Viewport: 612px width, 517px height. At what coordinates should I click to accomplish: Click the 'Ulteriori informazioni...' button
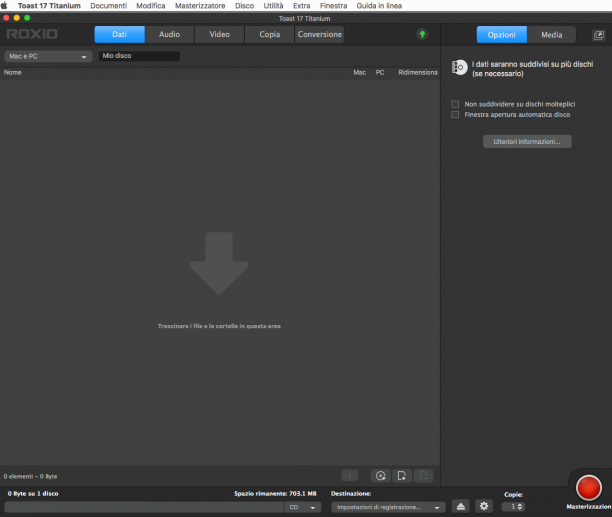tap(527, 141)
